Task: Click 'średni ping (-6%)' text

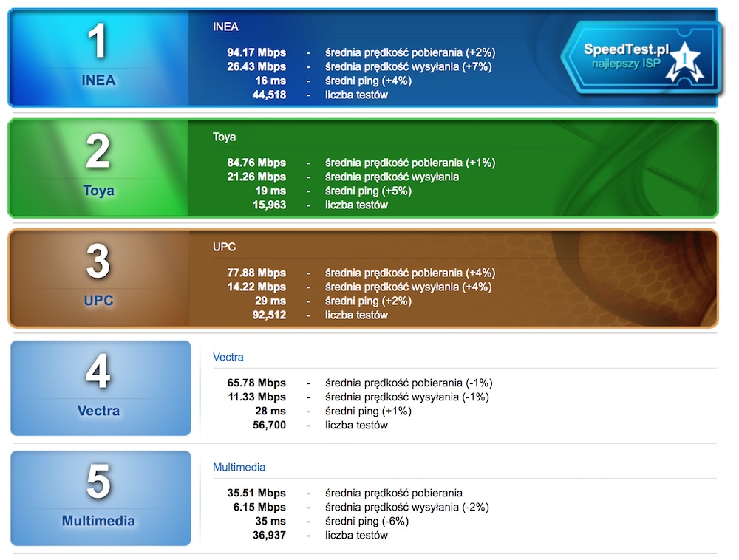Action: click(367, 522)
